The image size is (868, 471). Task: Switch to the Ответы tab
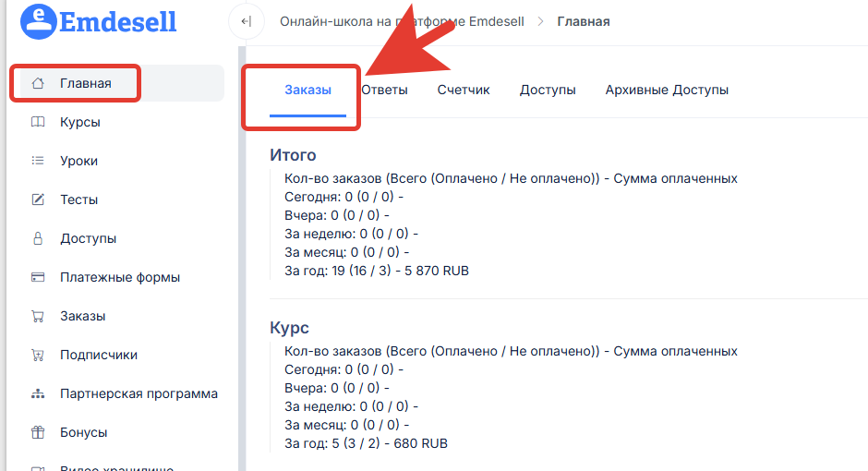(384, 90)
